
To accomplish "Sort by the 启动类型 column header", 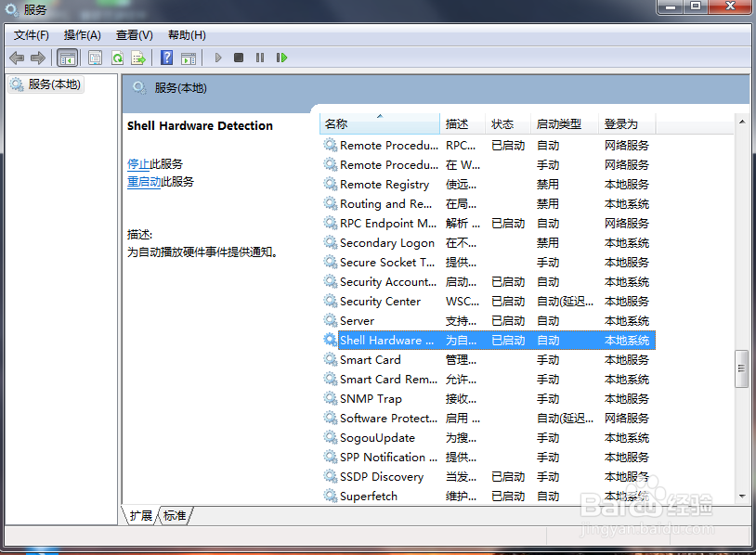I will coord(564,124).
